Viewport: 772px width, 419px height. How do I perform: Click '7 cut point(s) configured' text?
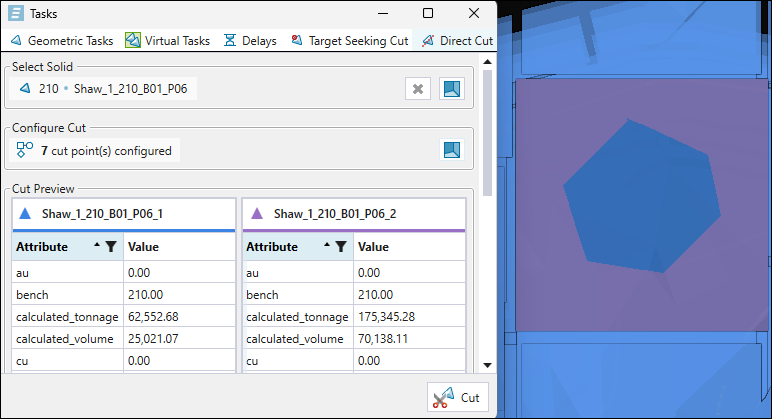click(106, 151)
